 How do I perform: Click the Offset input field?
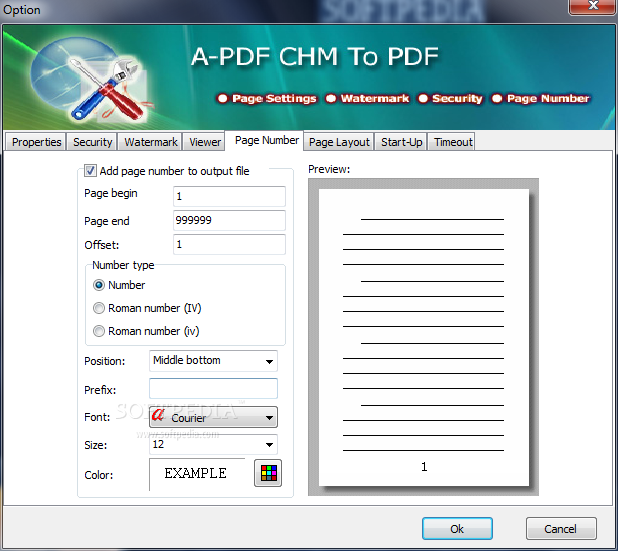(229, 244)
